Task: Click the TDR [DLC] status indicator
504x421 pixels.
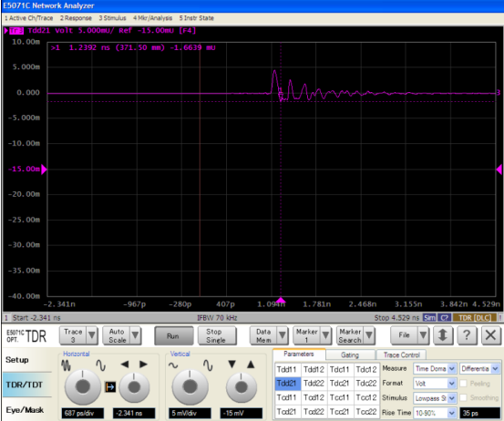Action: point(475,318)
